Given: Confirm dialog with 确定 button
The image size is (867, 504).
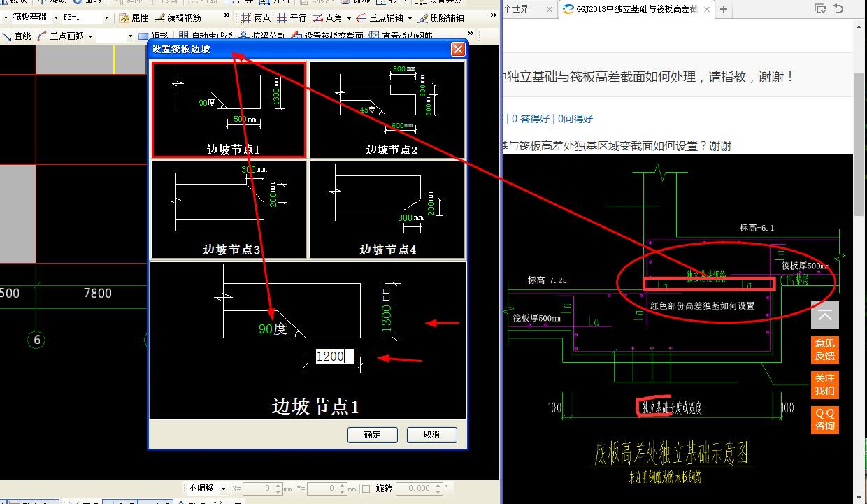Looking at the screenshot, I should 373,435.
